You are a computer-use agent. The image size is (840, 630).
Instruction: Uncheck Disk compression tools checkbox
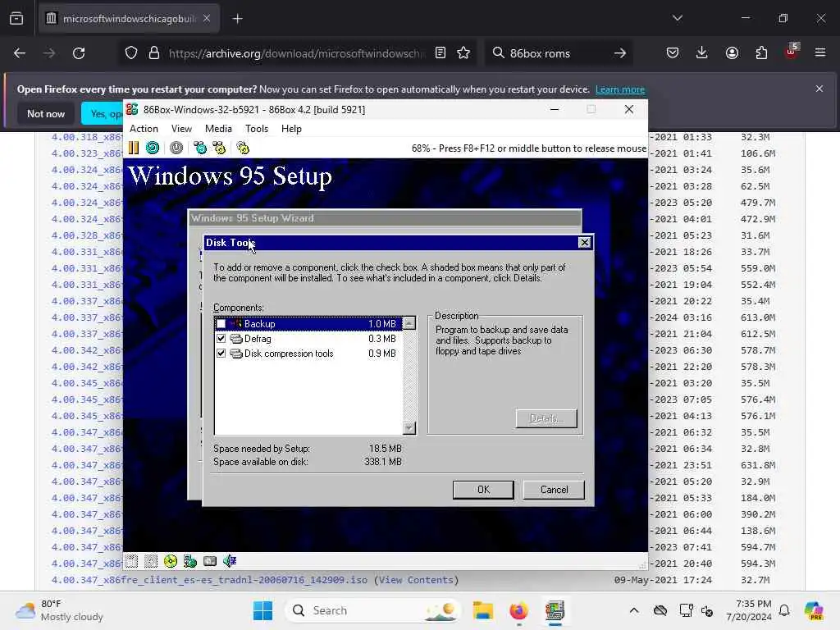221,354
